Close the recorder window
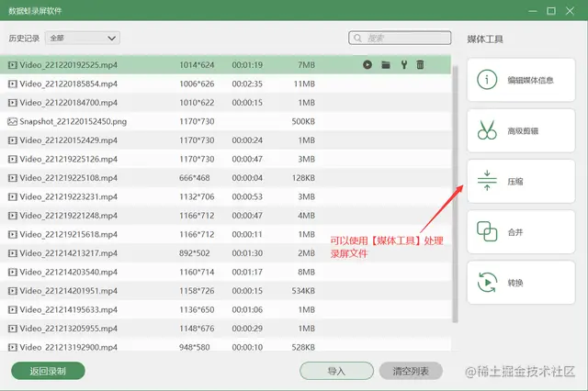 pyautogui.click(x=570, y=11)
